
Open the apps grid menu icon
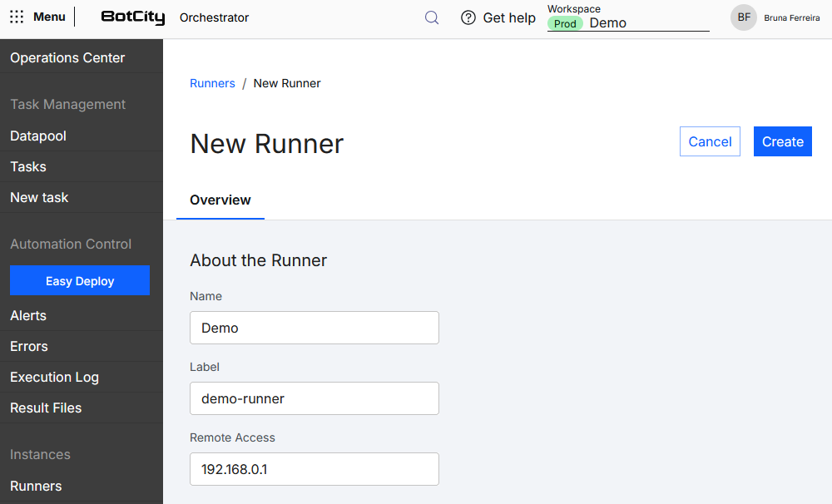point(17,17)
